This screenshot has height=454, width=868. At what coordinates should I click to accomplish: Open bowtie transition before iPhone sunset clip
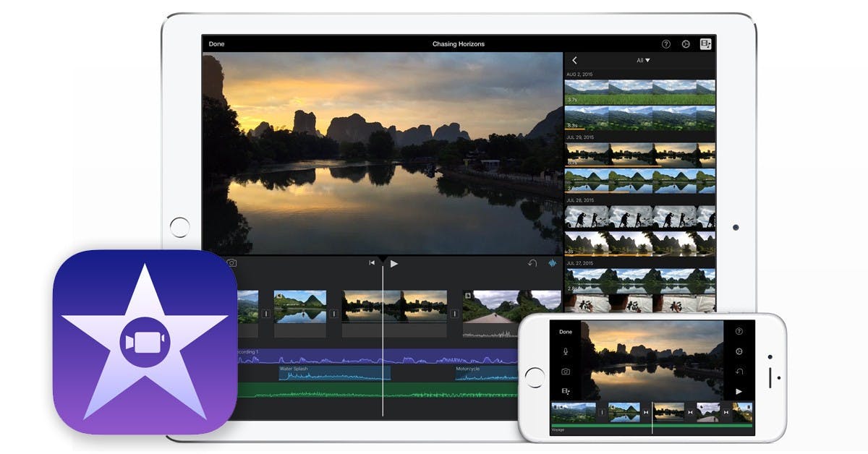tap(647, 412)
